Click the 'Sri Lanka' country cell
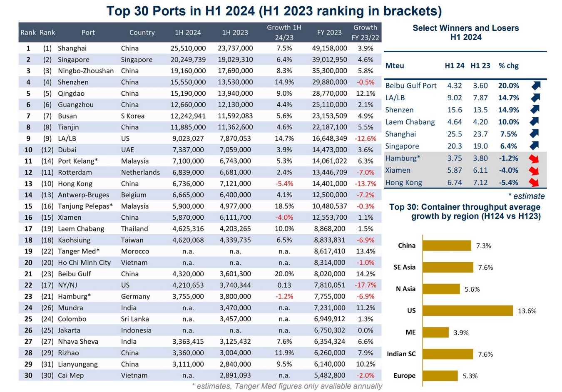 point(135,319)
